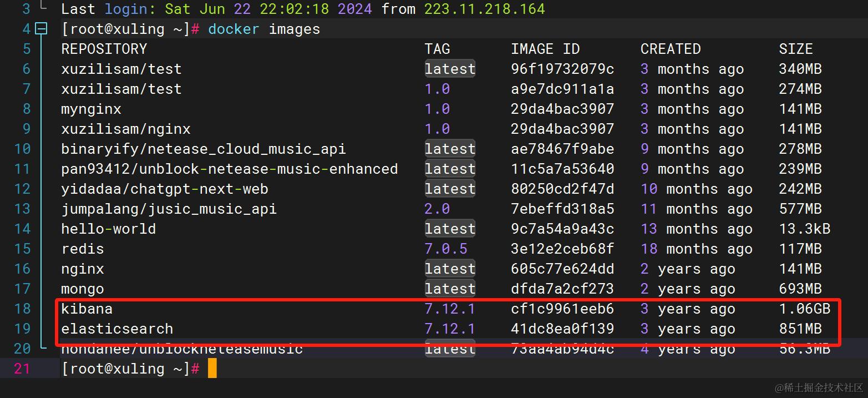
Task: Select the 'docker images' command text
Action: tap(264, 29)
